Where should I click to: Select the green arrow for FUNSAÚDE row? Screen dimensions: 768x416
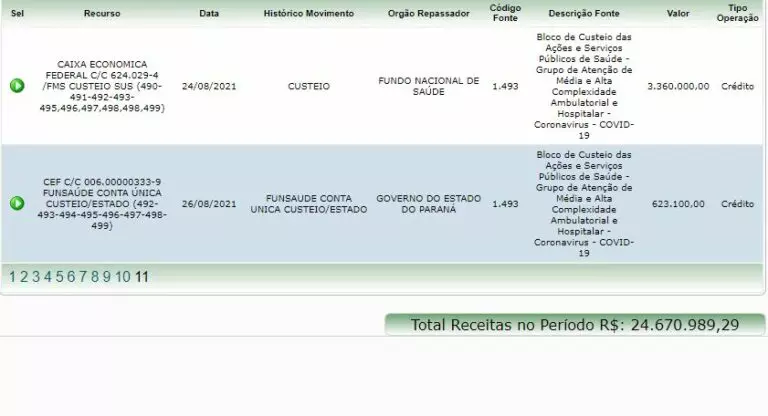[17, 204]
